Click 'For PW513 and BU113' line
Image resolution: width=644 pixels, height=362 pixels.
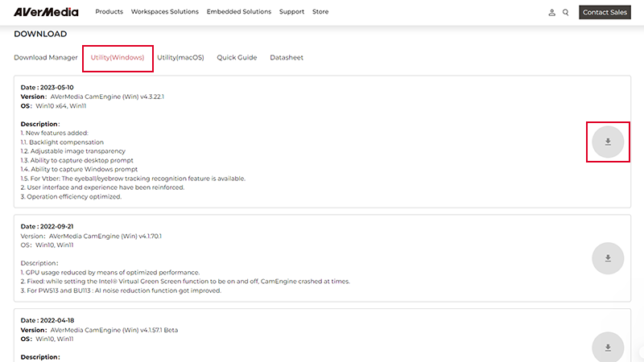click(121, 290)
